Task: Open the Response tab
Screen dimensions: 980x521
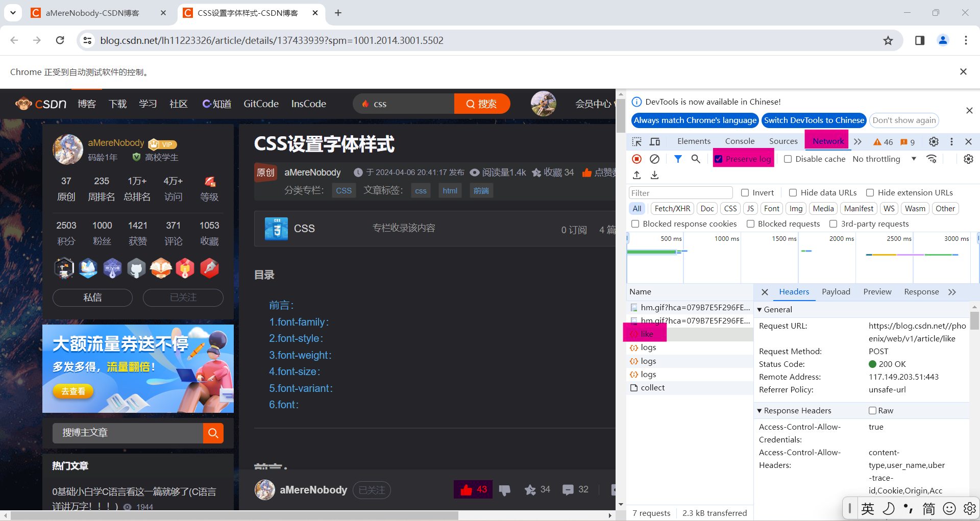Action: [x=921, y=292]
